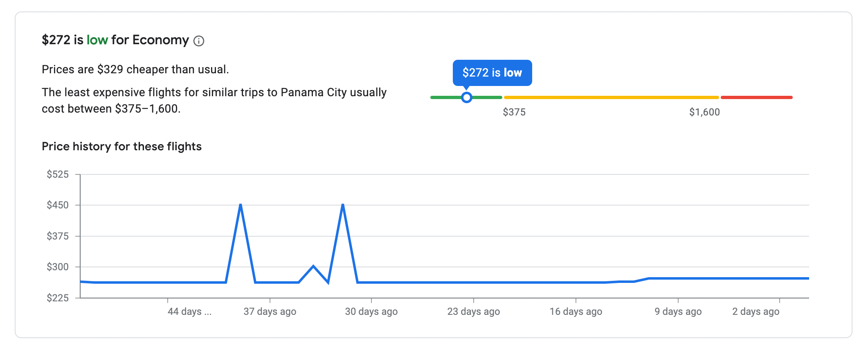Viewport: 868px width, 348px height.
Task: Click the "9 days ago" axis label
Action: [678, 312]
